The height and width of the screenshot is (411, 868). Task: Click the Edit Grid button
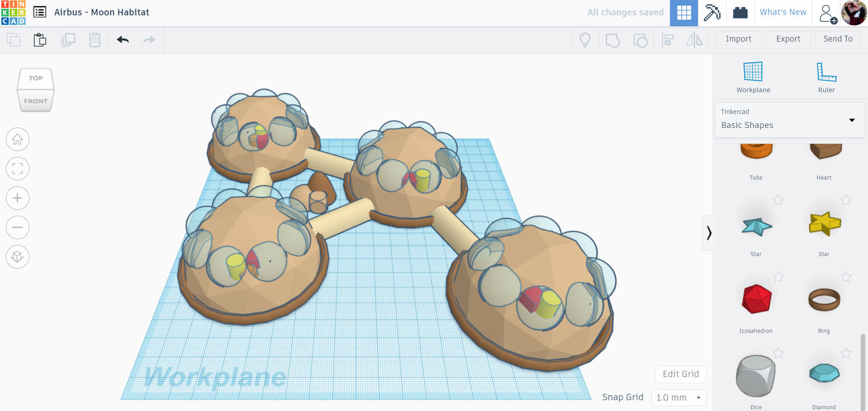tap(681, 374)
